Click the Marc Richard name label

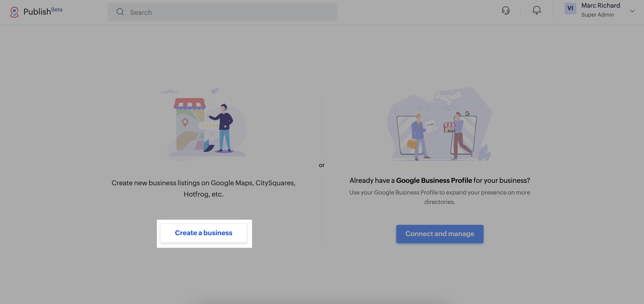pos(601,5)
